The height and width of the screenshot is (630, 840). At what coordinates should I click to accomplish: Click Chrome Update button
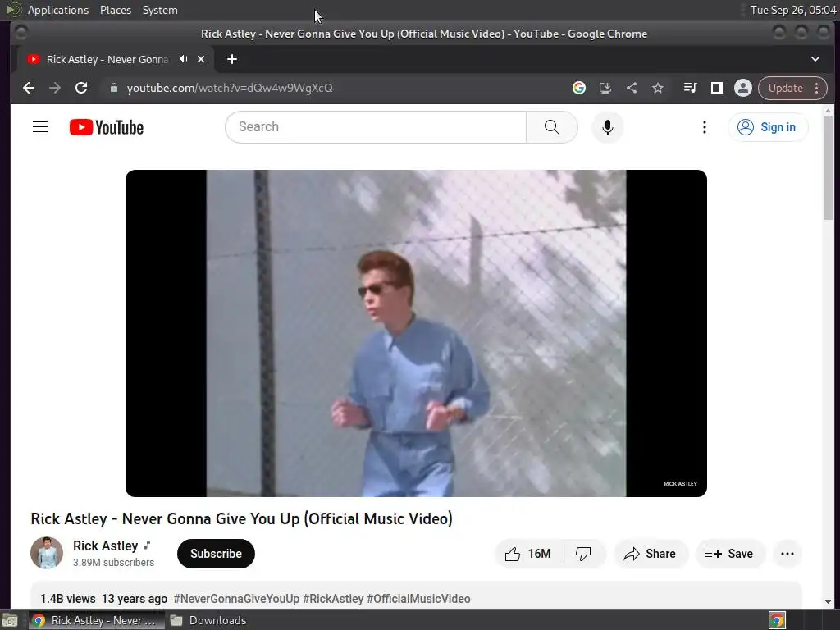click(785, 88)
